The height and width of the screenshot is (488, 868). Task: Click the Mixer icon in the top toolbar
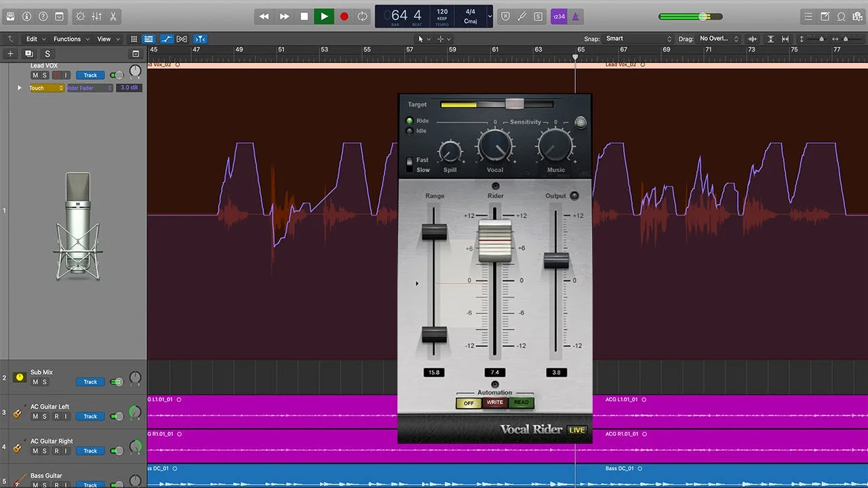tap(96, 16)
